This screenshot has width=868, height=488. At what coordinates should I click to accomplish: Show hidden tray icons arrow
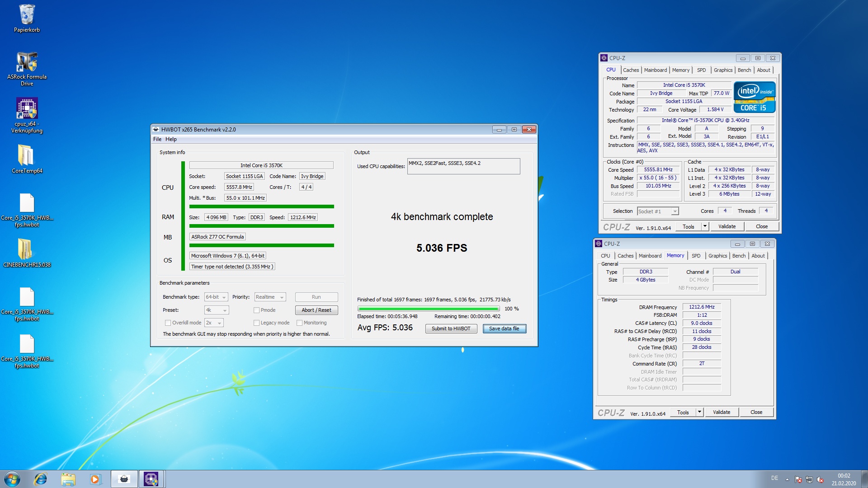click(787, 479)
